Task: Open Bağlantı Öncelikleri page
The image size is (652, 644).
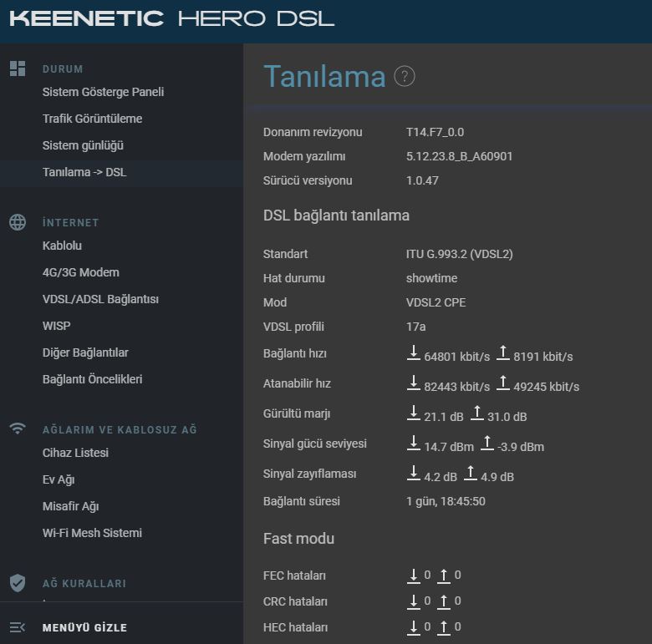Action: [92, 379]
